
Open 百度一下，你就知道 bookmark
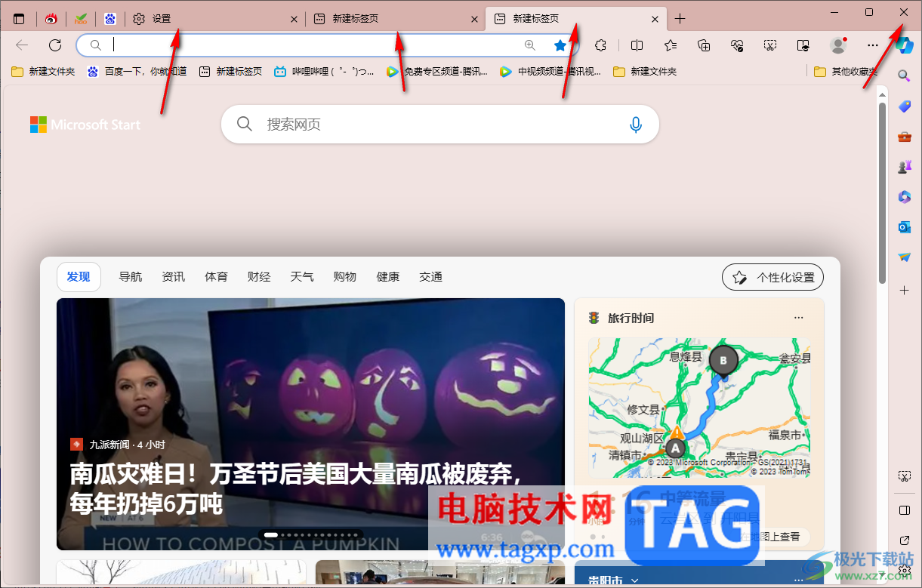pos(136,72)
